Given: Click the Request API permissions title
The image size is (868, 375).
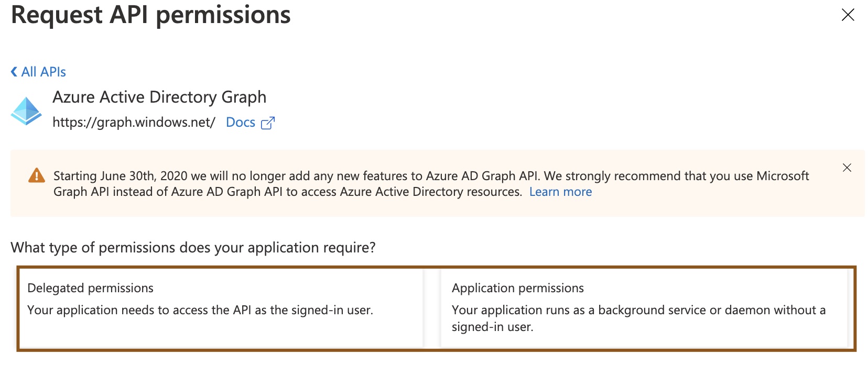Looking at the screenshot, I should [x=151, y=15].
